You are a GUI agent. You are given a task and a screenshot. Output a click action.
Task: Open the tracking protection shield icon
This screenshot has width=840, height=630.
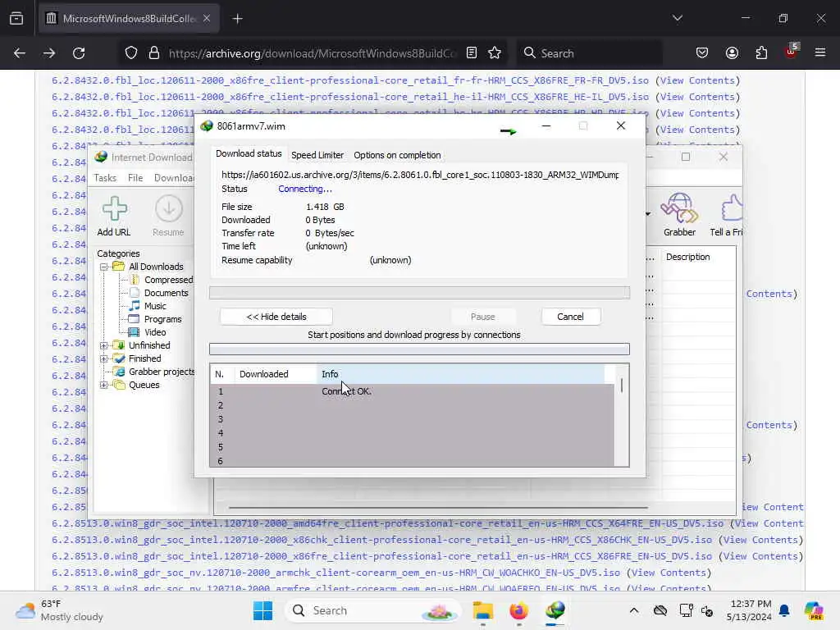pyautogui.click(x=131, y=53)
